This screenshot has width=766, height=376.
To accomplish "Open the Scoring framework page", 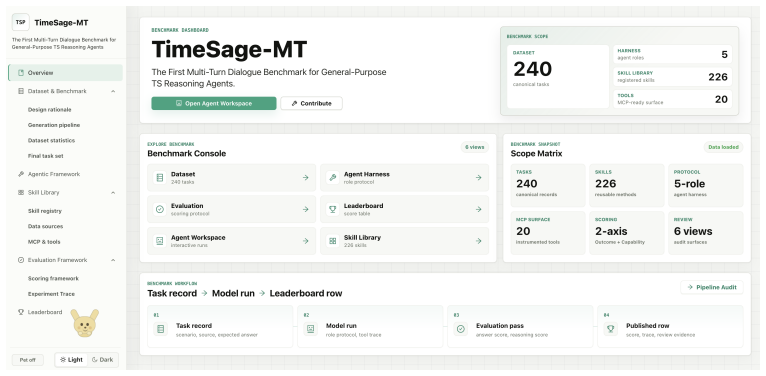I will coord(53,279).
